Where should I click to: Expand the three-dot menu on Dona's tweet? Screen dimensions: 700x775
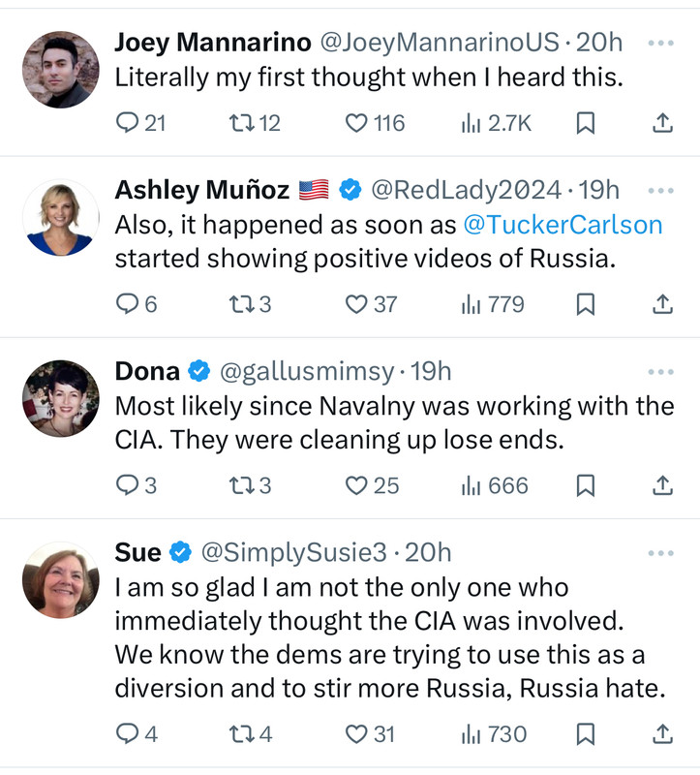click(660, 372)
